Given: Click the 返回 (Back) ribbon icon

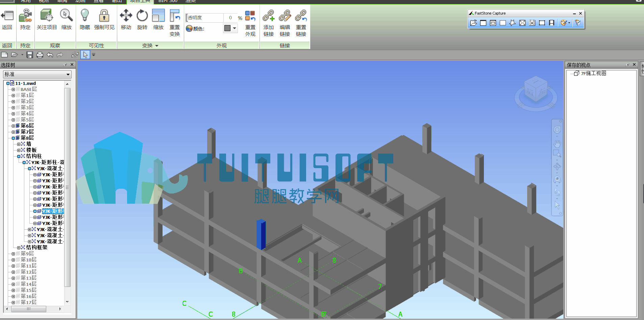Looking at the screenshot, I should point(7,16).
